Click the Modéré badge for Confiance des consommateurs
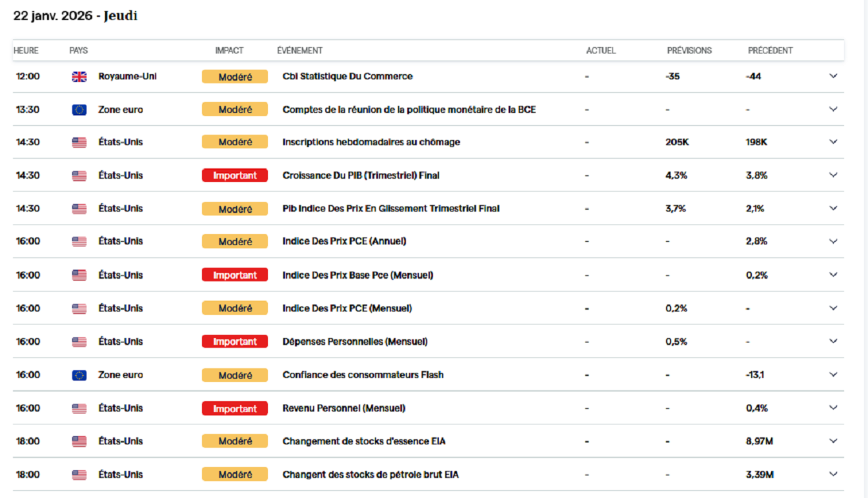Image resolution: width=868 pixels, height=498 pixels. coord(235,375)
